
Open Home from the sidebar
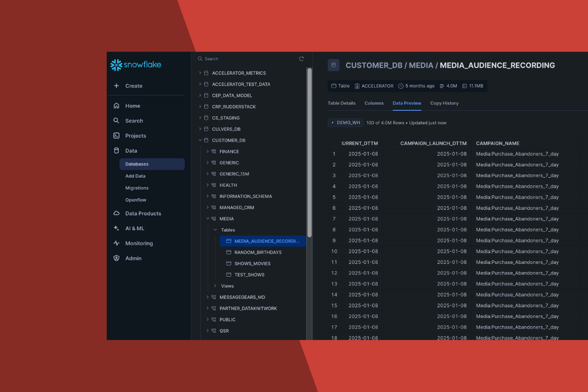click(x=132, y=106)
